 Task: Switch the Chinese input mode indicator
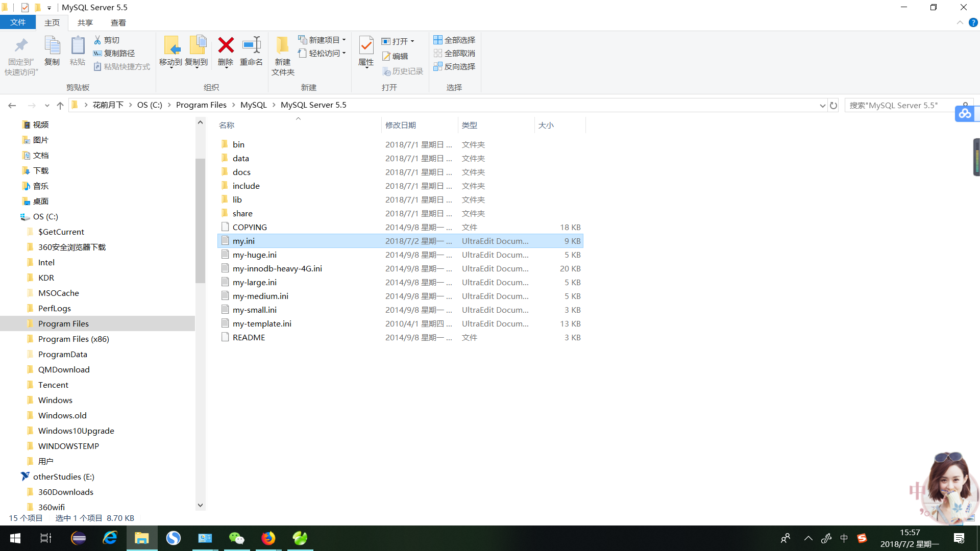click(x=844, y=538)
